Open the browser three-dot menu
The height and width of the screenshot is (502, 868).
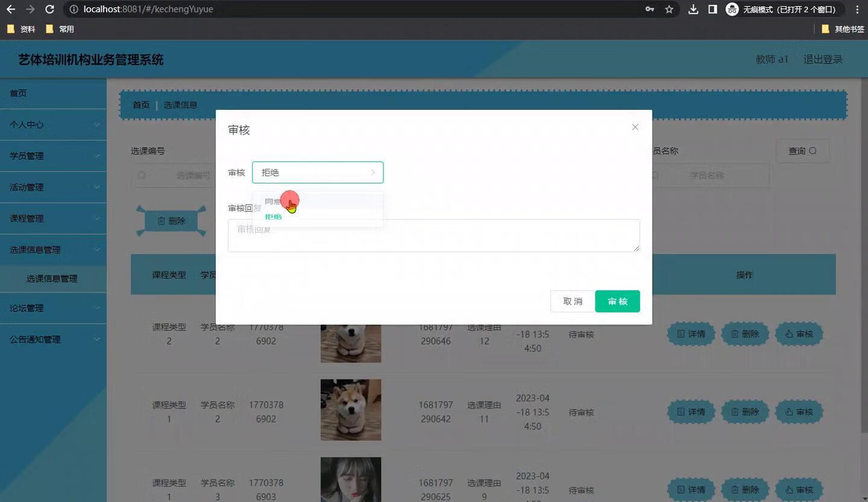(x=857, y=9)
